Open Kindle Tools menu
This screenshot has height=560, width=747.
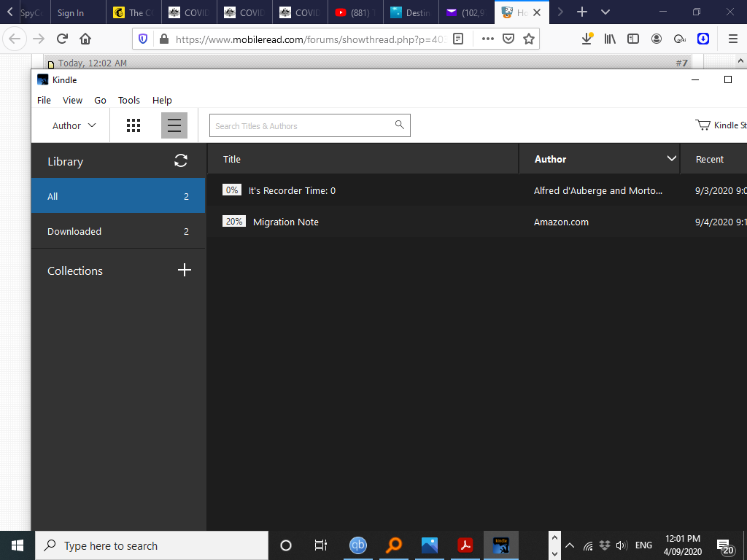coord(128,100)
